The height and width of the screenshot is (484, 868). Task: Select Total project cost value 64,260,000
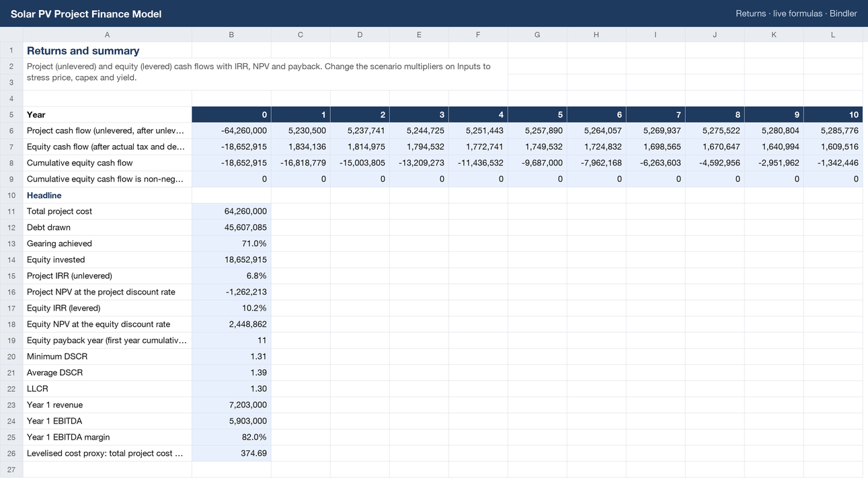pos(231,211)
